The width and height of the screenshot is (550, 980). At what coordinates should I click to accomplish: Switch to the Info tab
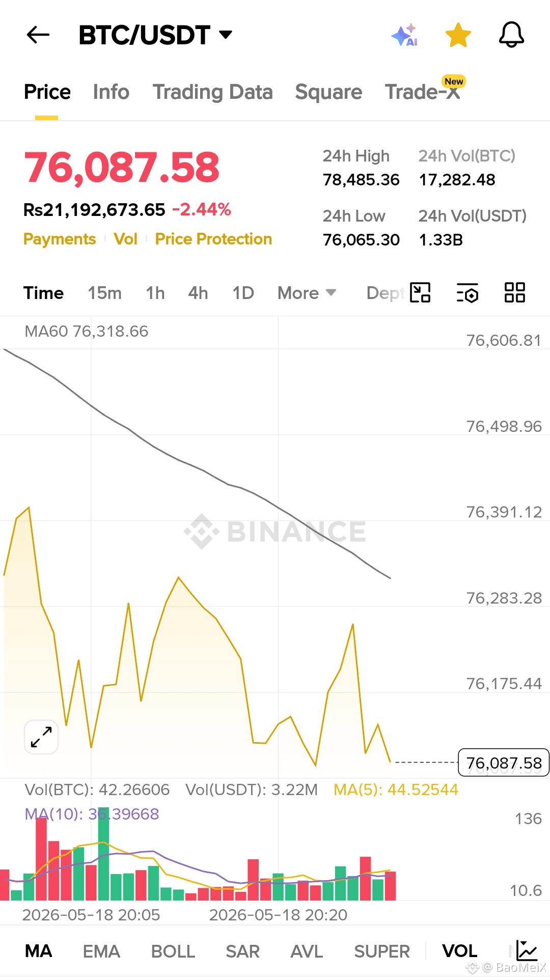tap(111, 92)
